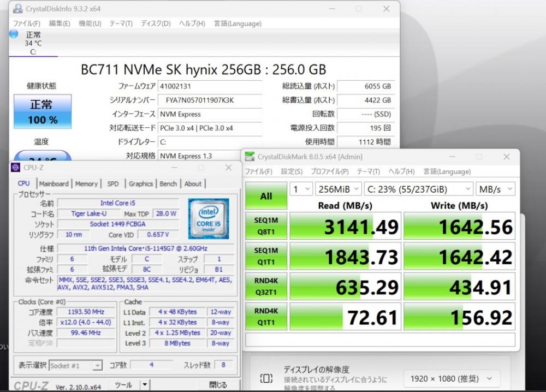Open ヘルプ(H) menu in CrystalDiskInfo
This screenshot has height=392, width=546.
pyautogui.click(x=192, y=23)
